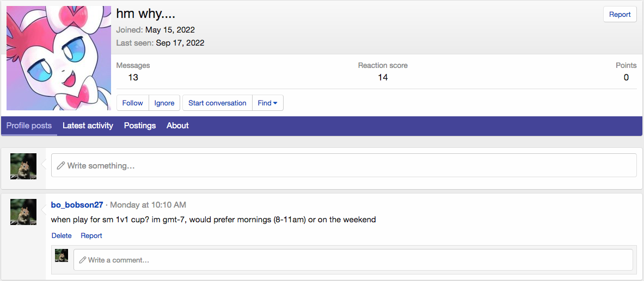Open the Latest activity tab
Image resolution: width=644 pixels, height=281 pixels.
88,126
